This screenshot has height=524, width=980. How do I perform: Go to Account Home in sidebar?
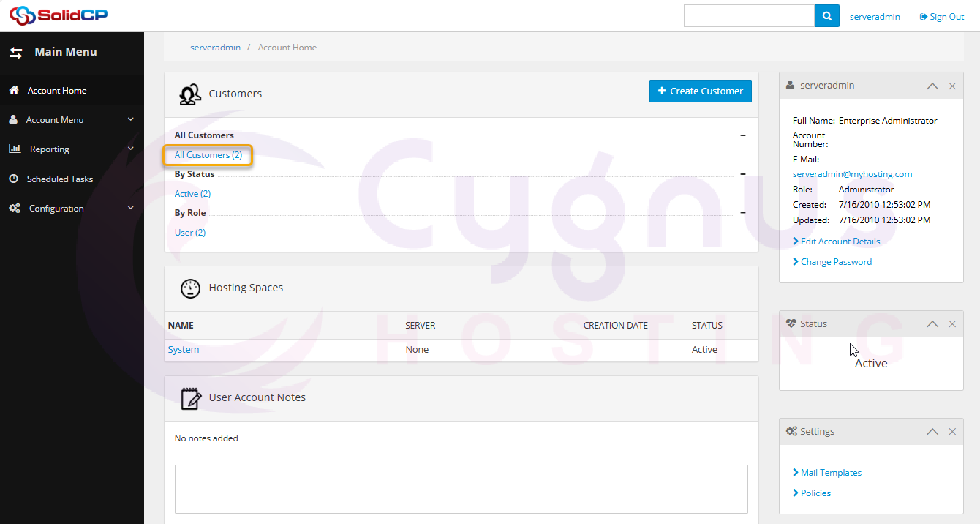pyautogui.click(x=56, y=91)
